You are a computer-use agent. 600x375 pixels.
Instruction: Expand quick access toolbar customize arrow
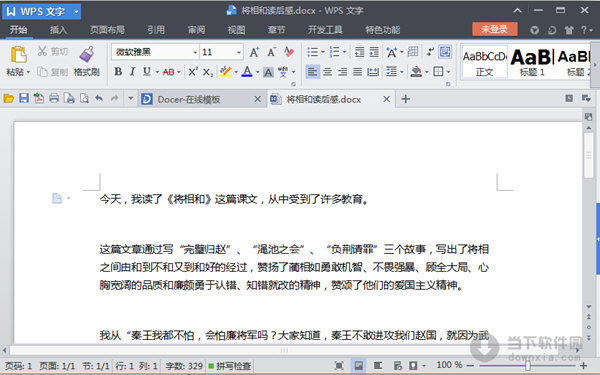(x=130, y=99)
